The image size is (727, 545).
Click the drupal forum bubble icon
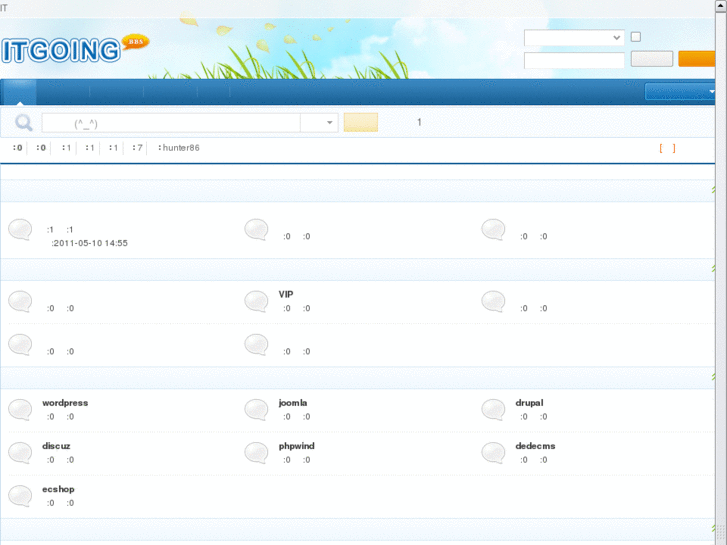(x=493, y=409)
